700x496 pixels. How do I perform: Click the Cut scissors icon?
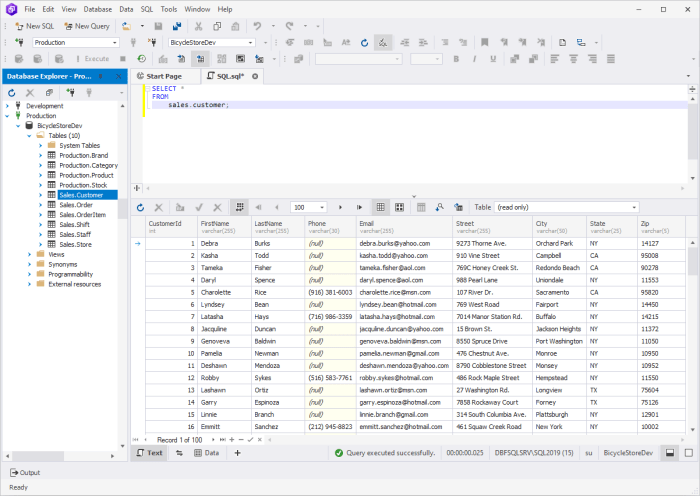click(x=198, y=26)
